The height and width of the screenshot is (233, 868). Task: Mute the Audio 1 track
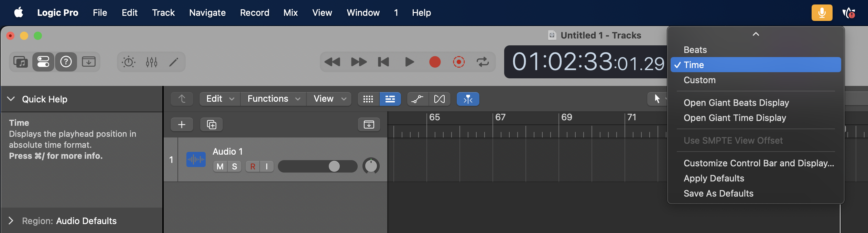click(220, 167)
